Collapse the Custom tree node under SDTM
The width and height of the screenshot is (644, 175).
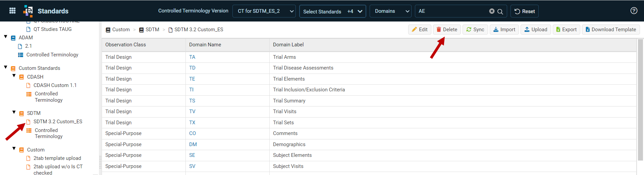[14, 148]
